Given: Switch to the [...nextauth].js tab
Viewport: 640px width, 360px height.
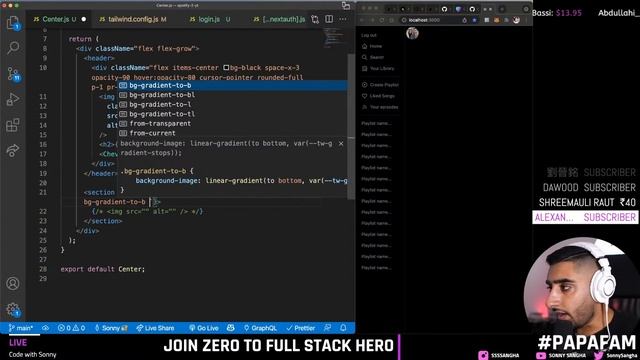Looking at the screenshot, I should 280,19.
